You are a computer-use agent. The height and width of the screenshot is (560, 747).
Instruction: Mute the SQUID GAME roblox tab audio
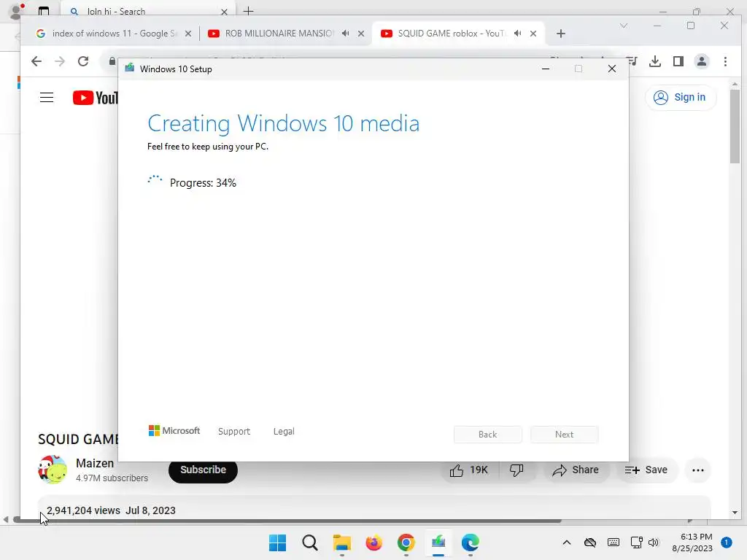tap(518, 34)
